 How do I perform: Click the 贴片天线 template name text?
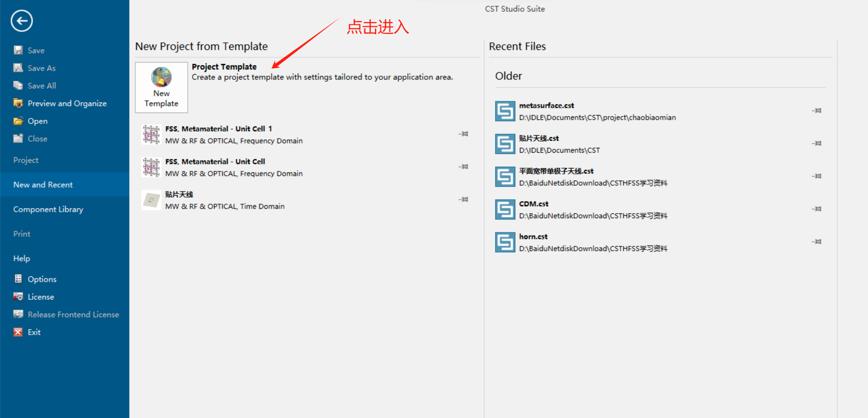(x=179, y=194)
